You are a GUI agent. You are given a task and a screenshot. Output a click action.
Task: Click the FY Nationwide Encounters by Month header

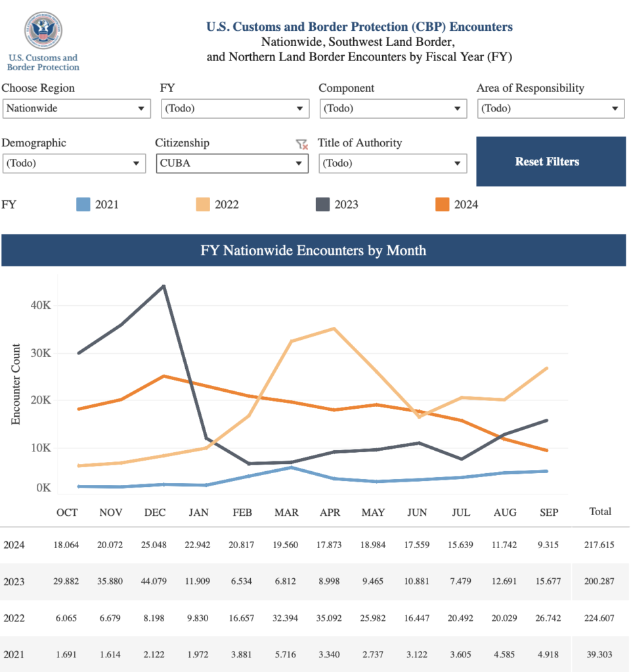[313, 251]
